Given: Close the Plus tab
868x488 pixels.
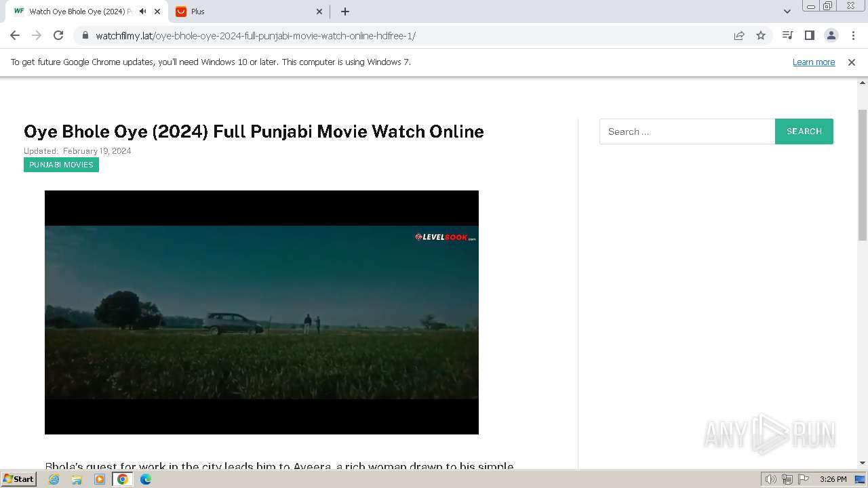Looking at the screenshot, I should 319,12.
